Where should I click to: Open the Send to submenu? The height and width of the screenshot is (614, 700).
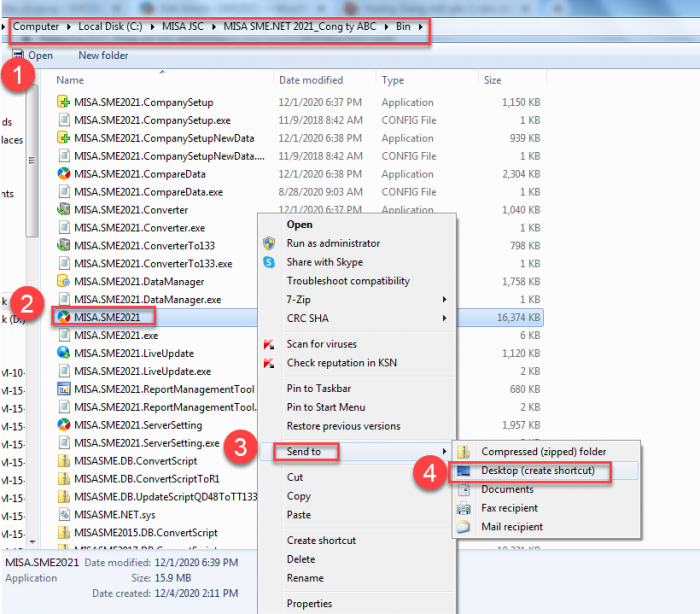(304, 452)
